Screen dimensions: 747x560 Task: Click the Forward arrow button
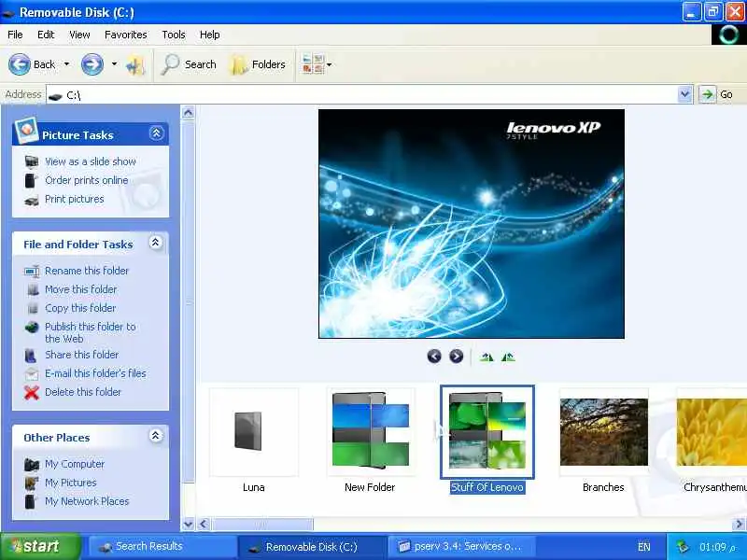pos(92,64)
